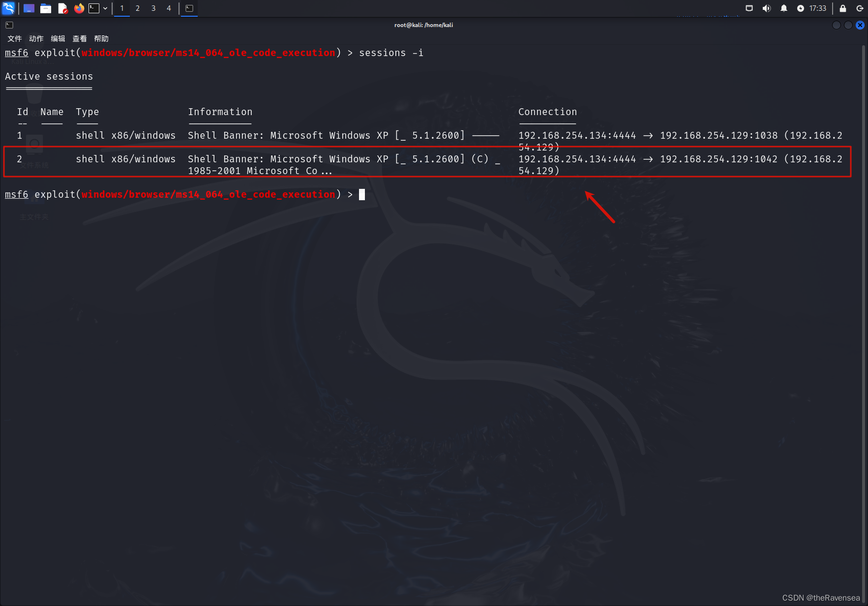Screen dimensions: 868x606
Task: Click session Id 1 in table
Action: (20, 135)
